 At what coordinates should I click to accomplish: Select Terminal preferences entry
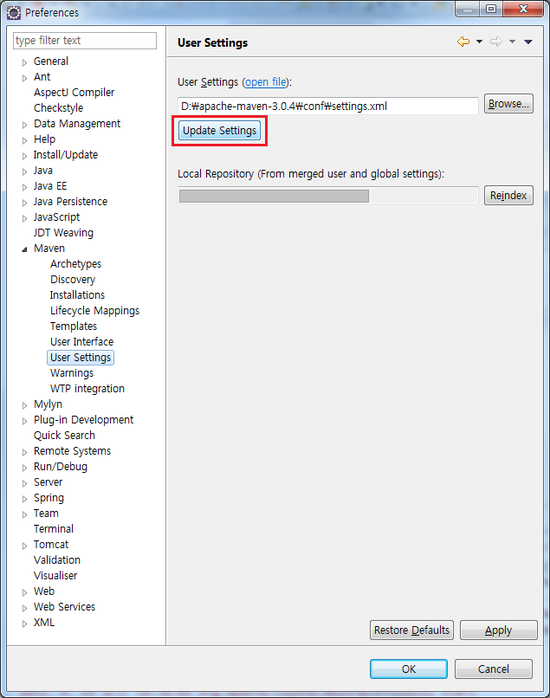pyautogui.click(x=53, y=529)
